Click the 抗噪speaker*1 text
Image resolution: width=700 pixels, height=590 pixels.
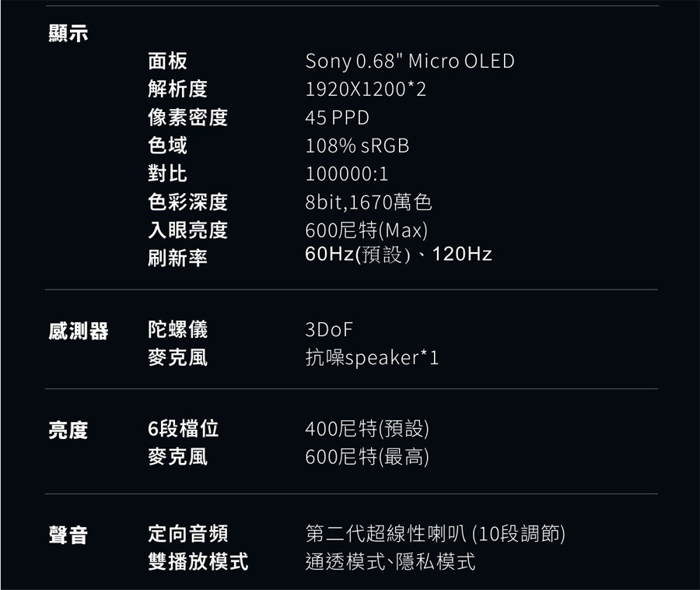(x=372, y=358)
